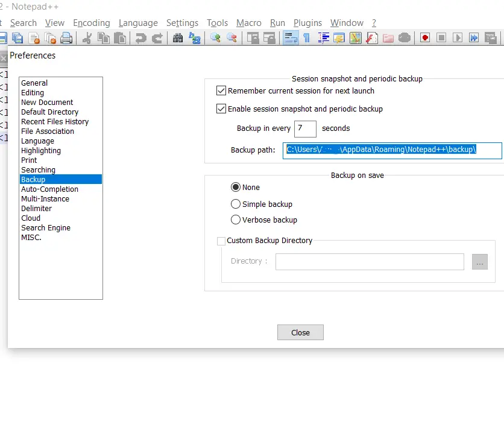Click the Redo arrow icon
This screenshot has width=504, height=421.
click(157, 38)
